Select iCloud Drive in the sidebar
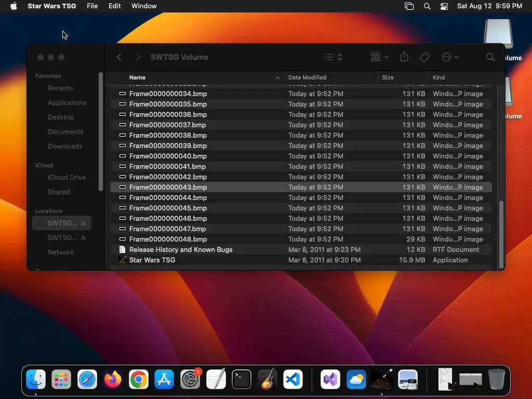This screenshot has width=532, height=399. click(66, 178)
